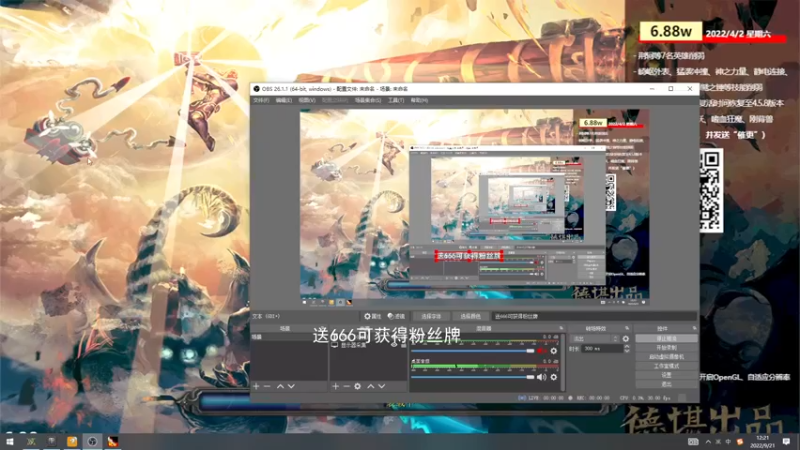Toggle visibility eye of the display capture source
The height and width of the screenshot is (450, 800).
(394, 345)
